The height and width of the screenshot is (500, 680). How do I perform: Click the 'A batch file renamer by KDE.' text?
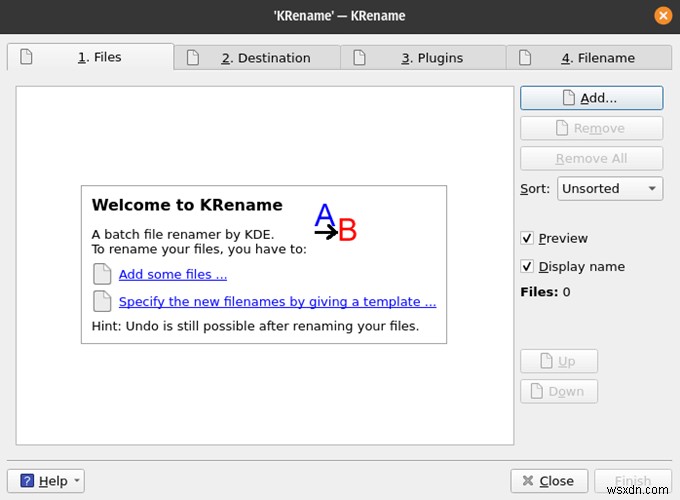(x=183, y=235)
